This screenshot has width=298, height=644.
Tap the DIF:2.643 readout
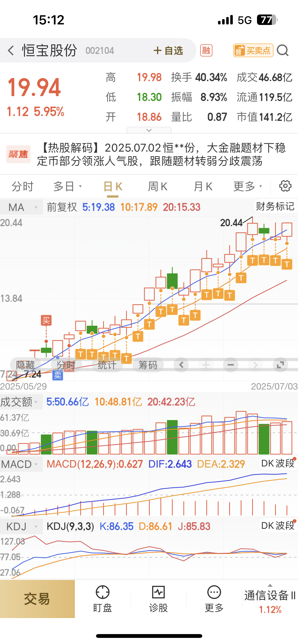[x=170, y=464]
